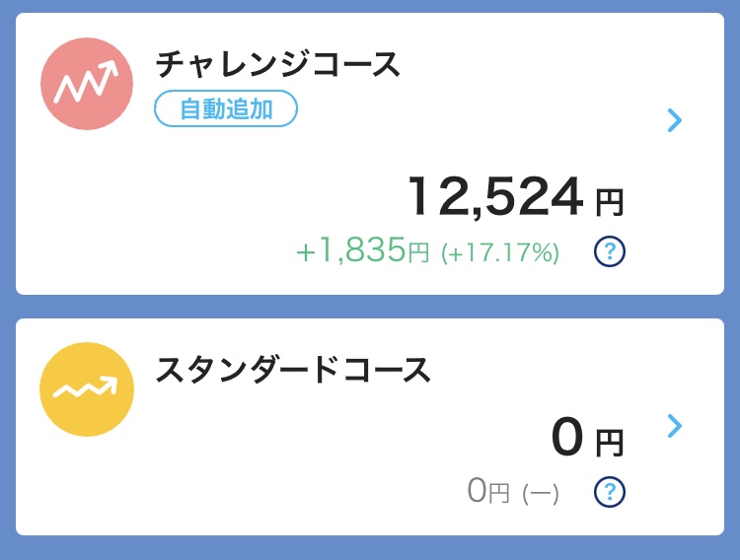Click the (+17.17%) return percentage
The height and width of the screenshot is (560, 740).
click(500, 252)
